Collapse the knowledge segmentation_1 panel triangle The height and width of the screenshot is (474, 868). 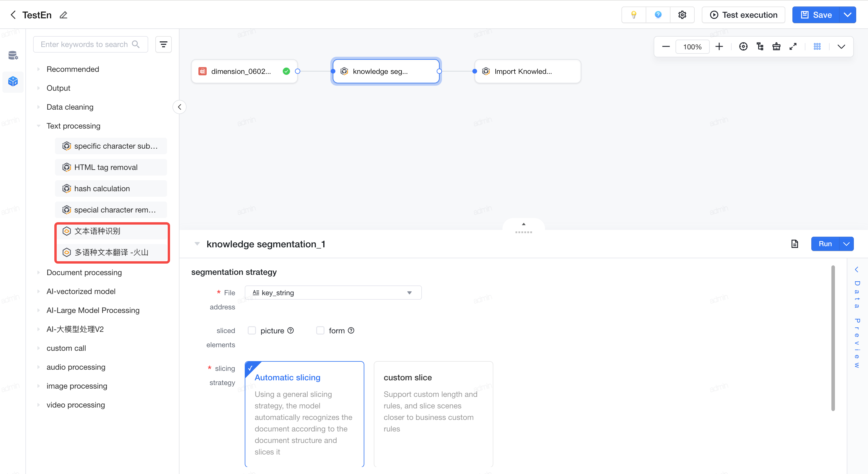point(197,244)
